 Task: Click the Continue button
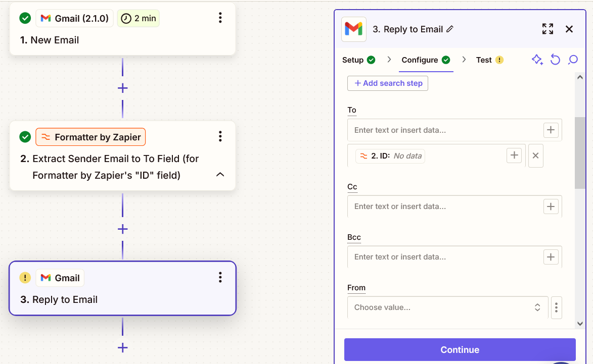click(460, 350)
